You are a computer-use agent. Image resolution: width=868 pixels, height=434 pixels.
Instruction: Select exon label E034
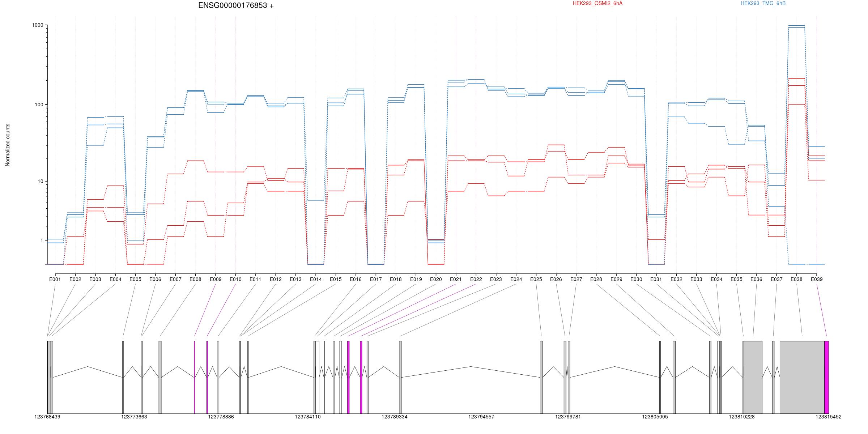(x=716, y=279)
